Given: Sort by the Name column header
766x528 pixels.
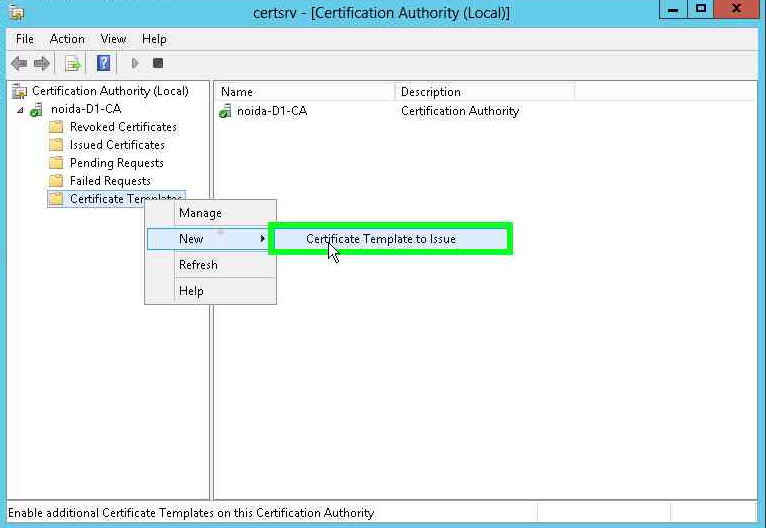Looking at the screenshot, I should tap(305, 92).
